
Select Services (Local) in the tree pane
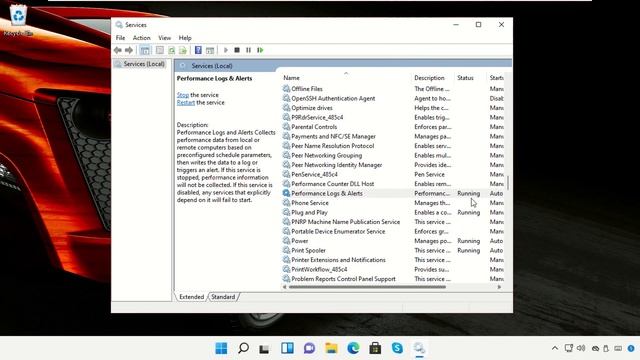tap(140, 64)
